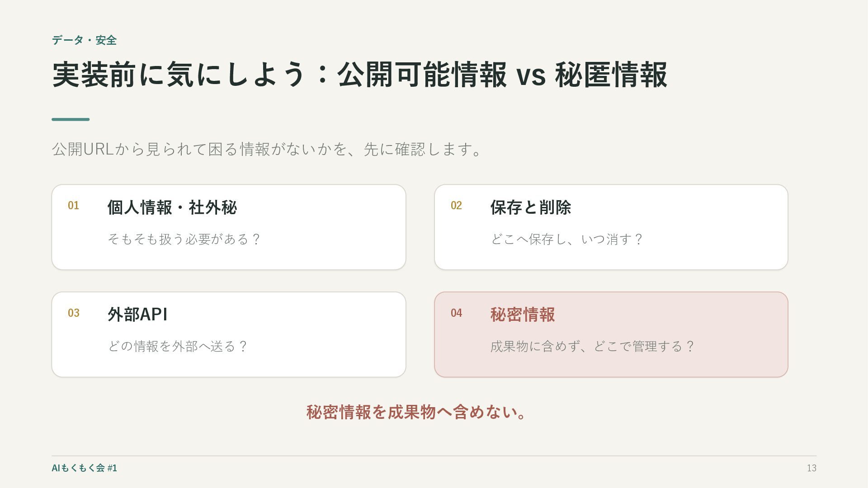Click the text 成果物に含めず、どこで管理する？
868x488 pixels.
(x=593, y=346)
